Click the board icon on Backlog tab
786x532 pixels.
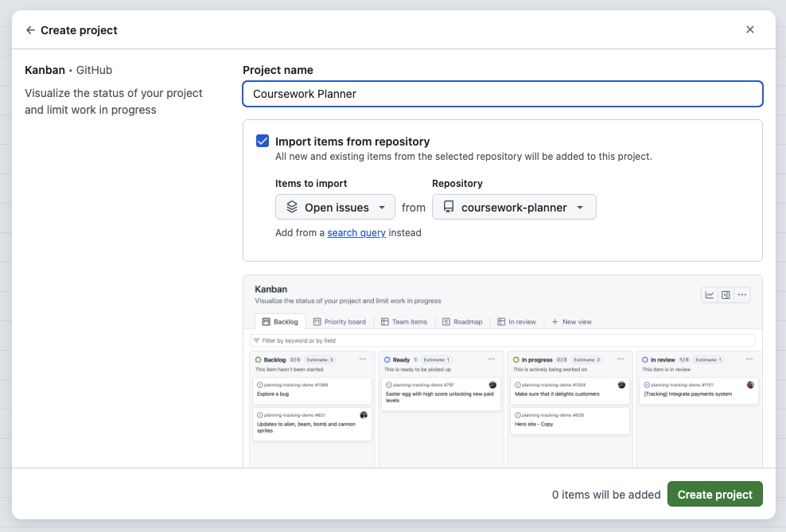(x=267, y=321)
